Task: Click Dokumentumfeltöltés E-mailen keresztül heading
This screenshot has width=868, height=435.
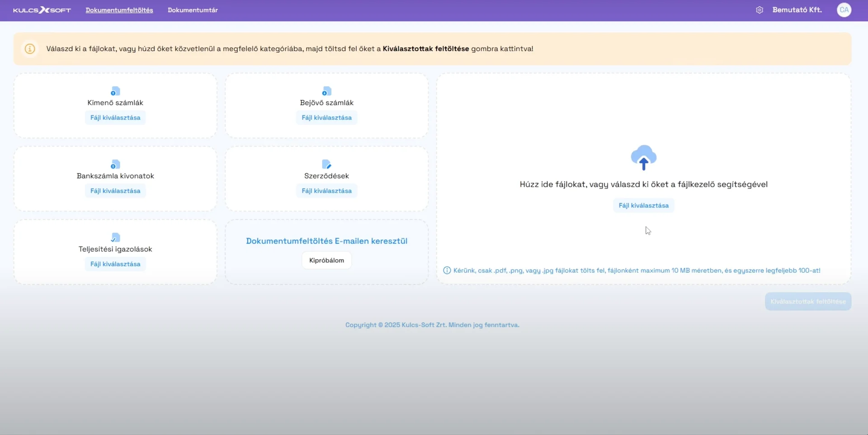Action: (x=326, y=241)
